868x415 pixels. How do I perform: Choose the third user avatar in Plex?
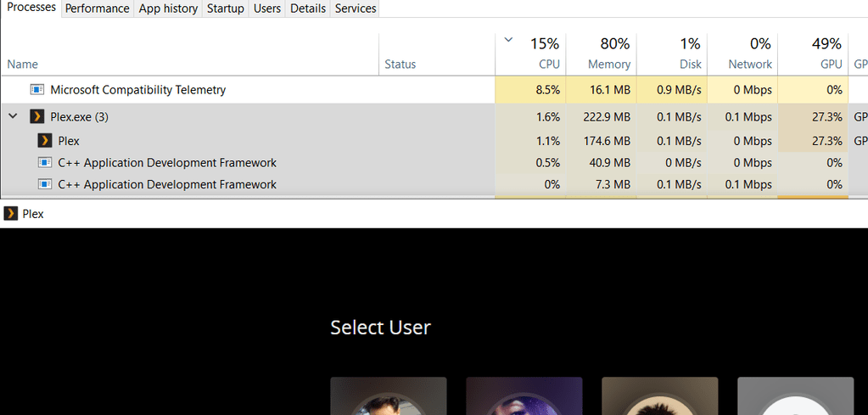[660, 396]
